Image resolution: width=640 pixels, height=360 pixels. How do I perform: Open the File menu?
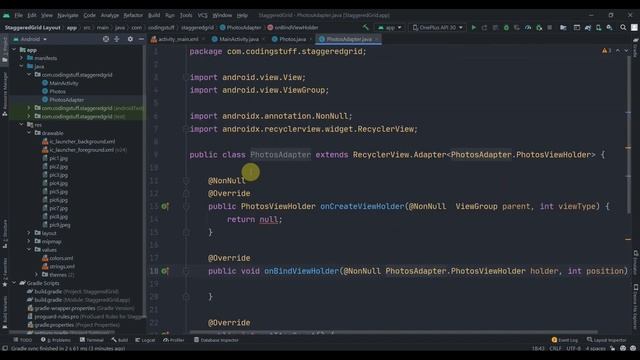pyautogui.click(x=19, y=15)
